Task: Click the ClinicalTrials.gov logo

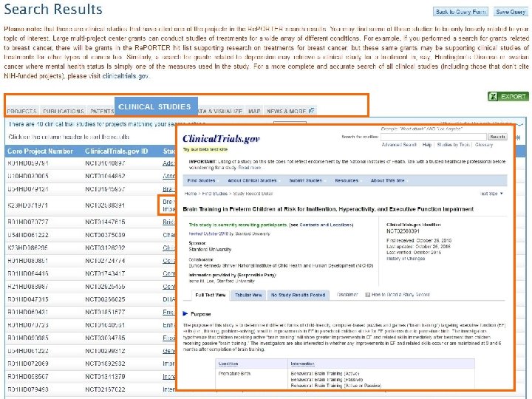Action: point(221,138)
